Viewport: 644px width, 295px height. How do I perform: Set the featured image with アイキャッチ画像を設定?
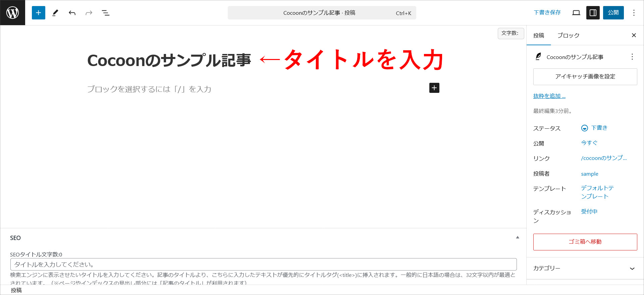pos(585,77)
